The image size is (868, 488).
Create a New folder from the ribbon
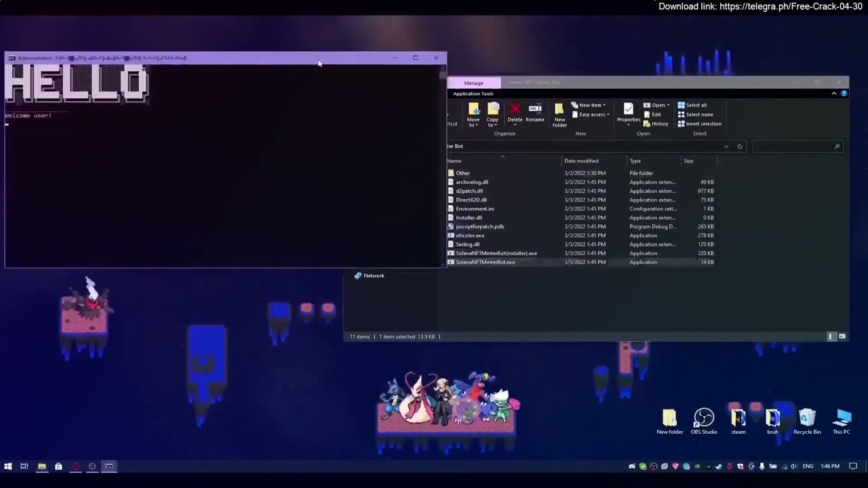pyautogui.click(x=559, y=115)
